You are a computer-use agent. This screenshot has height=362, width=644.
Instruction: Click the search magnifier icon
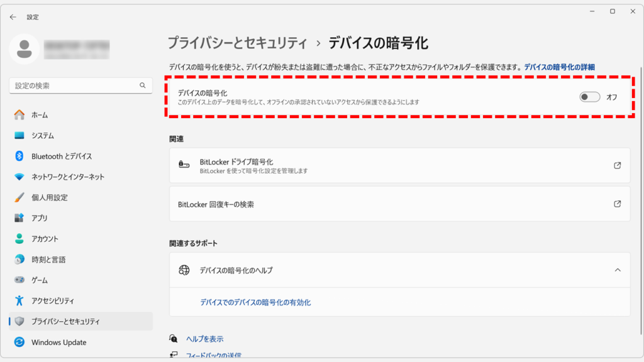143,85
